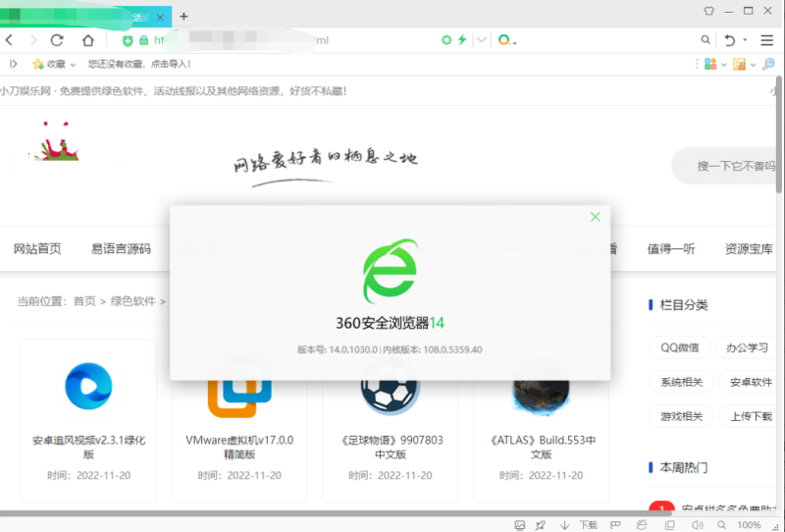Click the lightning speed mode icon
Viewport: 785px width, 532px height.
[462, 40]
